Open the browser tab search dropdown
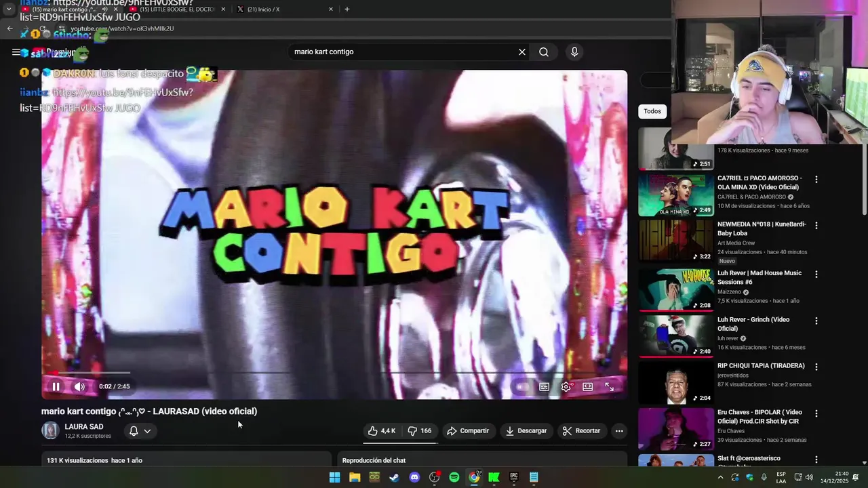The height and width of the screenshot is (488, 868). pos(9,9)
